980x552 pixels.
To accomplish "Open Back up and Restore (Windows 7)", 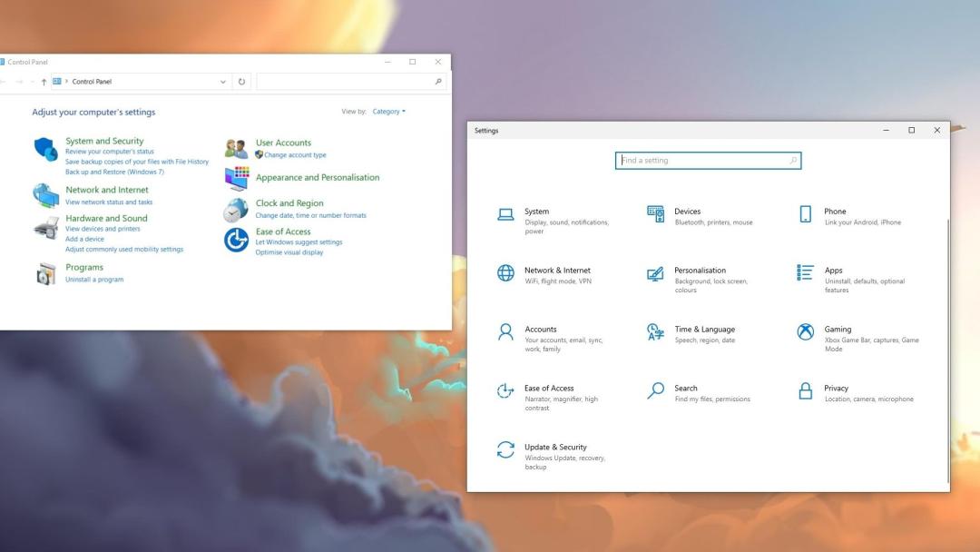I will [114, 172].
